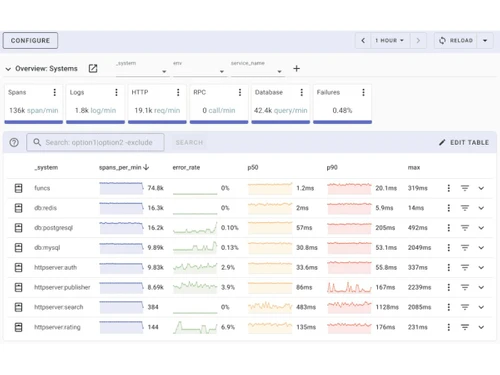This screenshot has width=500, height=375.
Task: Go to the previous time period arrow
Action: tap(363, 40)
